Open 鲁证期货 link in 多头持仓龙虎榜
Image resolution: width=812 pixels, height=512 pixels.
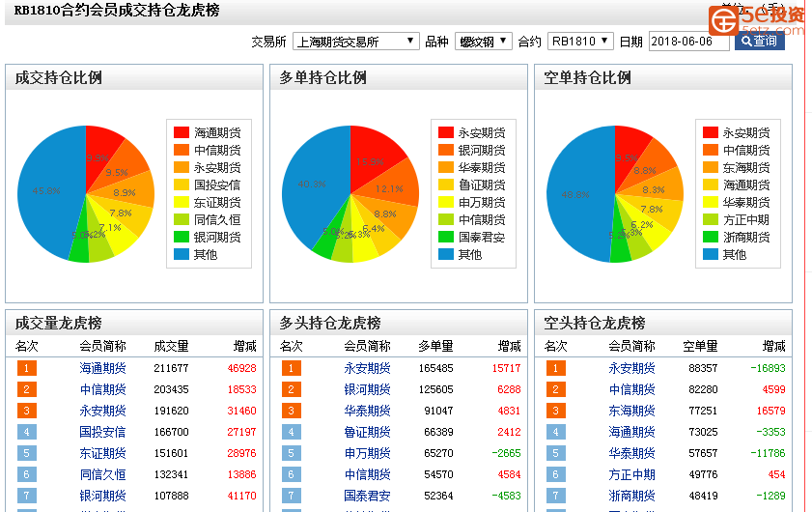tap(367, 432)
